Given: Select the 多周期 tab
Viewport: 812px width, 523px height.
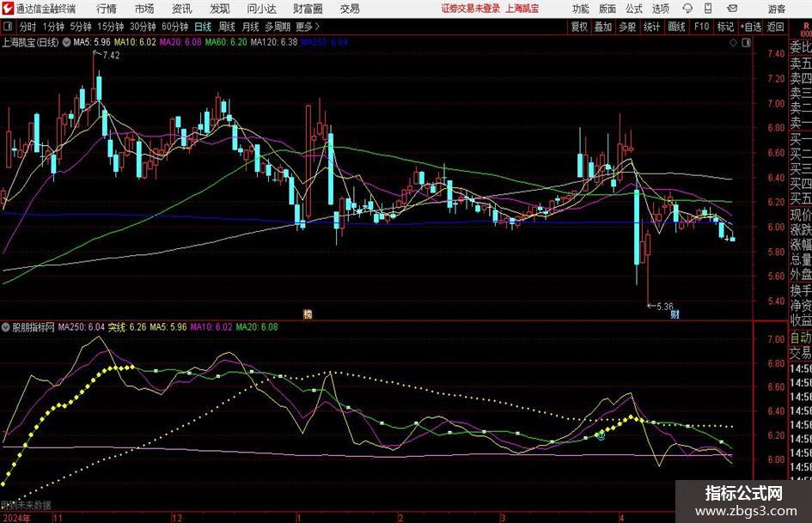Looking at the screenshot, I should click(278, 27).
